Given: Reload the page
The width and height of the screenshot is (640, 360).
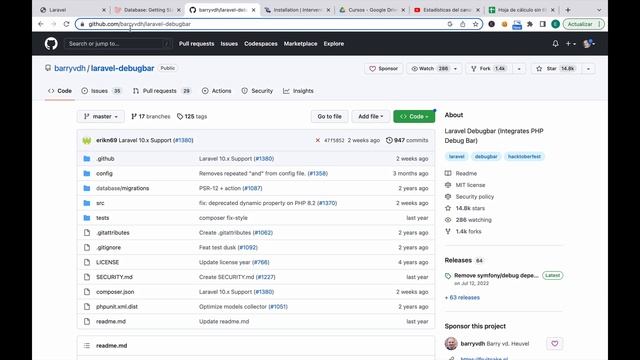Looking at the screenshot, I should pyautogui.click(x=67, y=24).
